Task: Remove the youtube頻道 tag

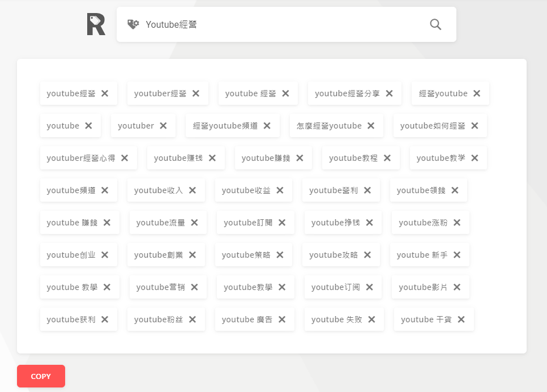Action: 105,190
